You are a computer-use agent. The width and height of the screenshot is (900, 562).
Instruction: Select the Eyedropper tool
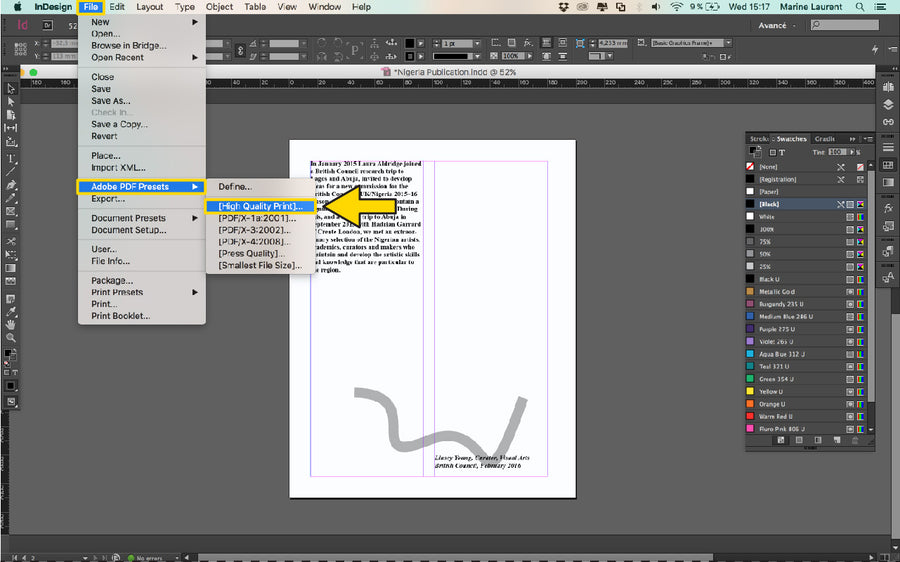coord(11,312)
